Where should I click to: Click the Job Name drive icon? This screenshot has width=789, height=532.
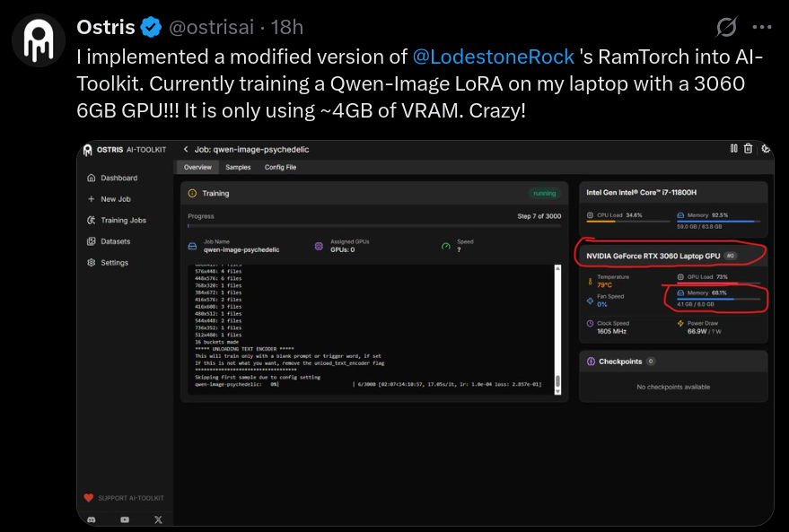click(192, 246)
